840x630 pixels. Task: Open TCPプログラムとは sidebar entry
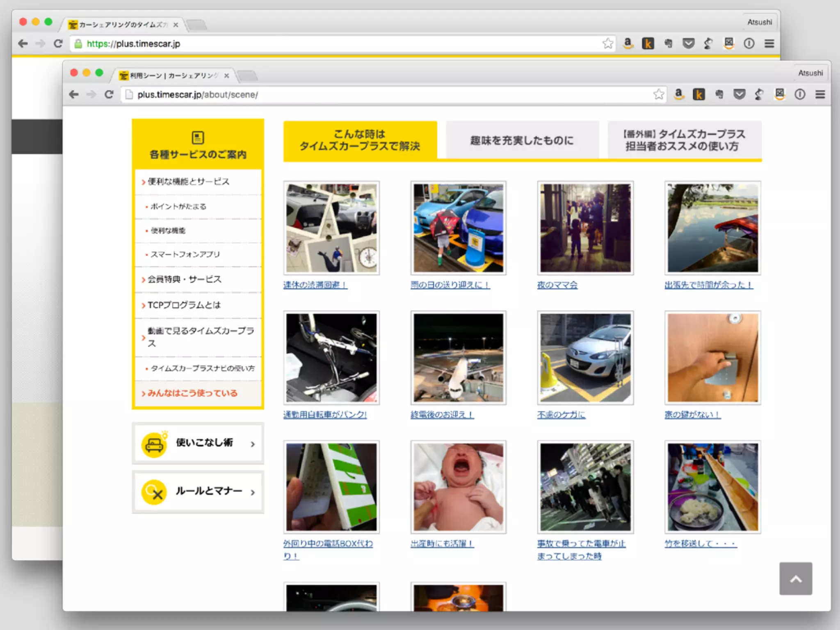tap(184, 305)
